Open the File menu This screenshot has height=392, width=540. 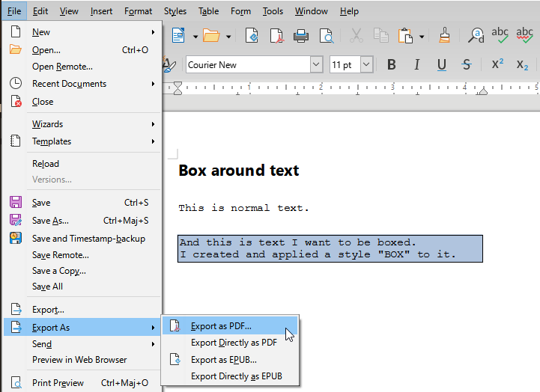coord(14,11)
